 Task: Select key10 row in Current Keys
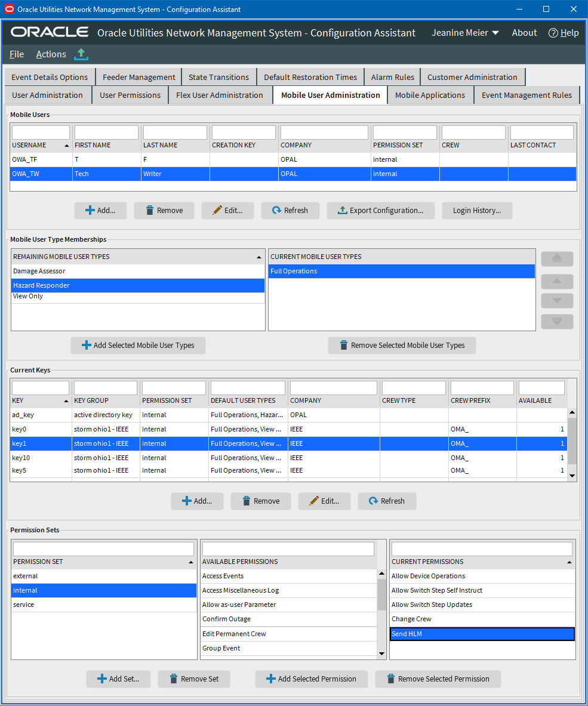tap(288, 458)
